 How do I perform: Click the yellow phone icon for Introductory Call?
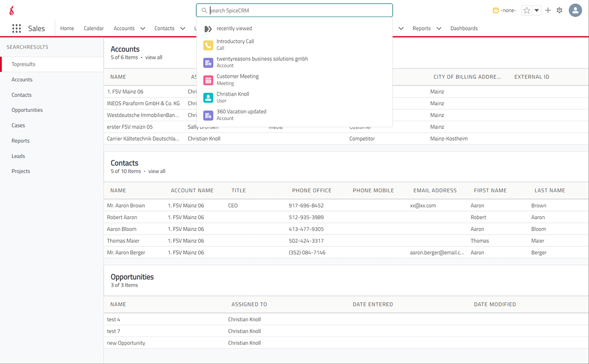tap(208, 45)
